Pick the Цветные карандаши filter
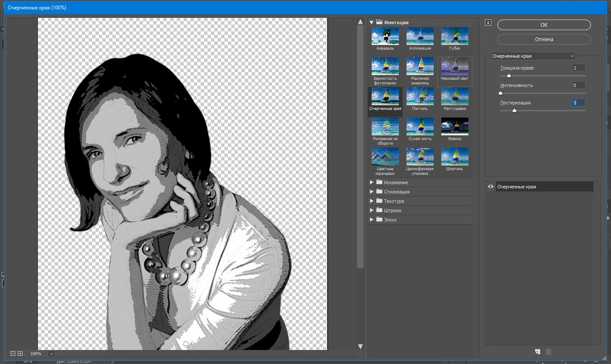The image size is (611, 364). pyautogui.click(x=385, y=157)
